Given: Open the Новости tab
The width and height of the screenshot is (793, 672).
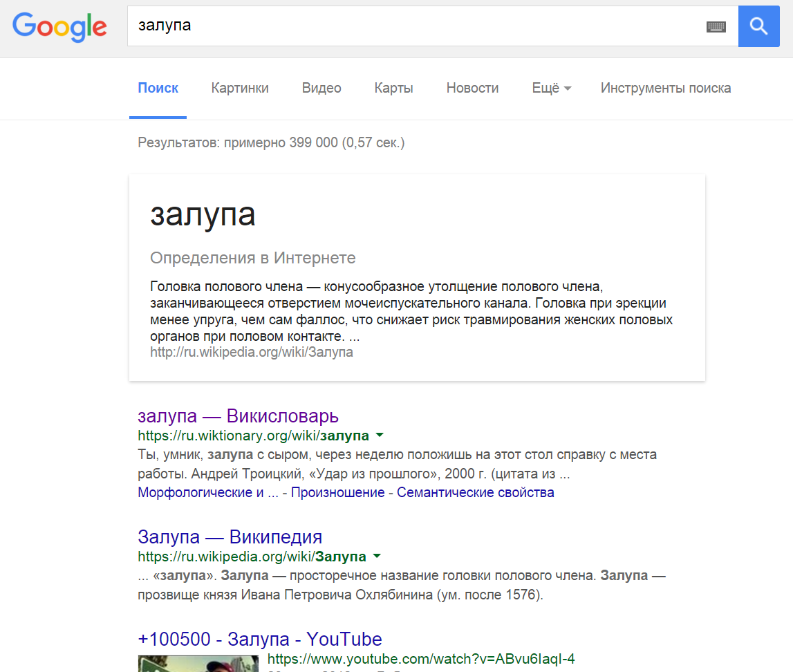Looking at the screenshot, I should pos(472,88).
